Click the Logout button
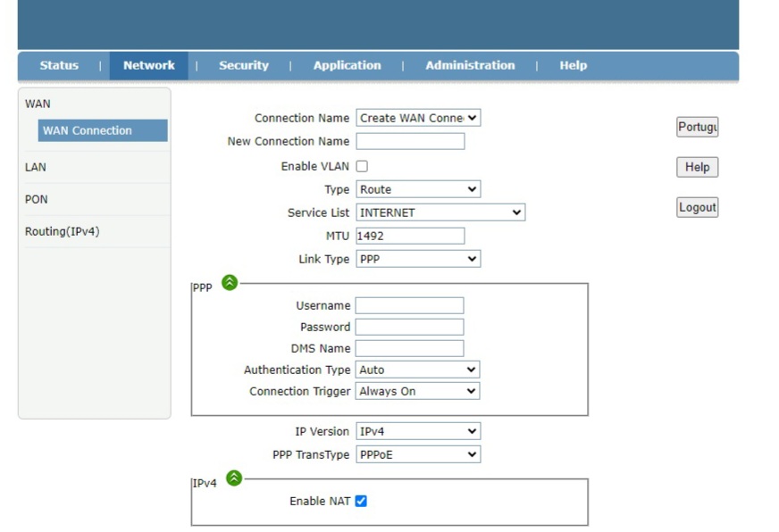The width and height of the screenshot is (779, 532). coord(697,207)
